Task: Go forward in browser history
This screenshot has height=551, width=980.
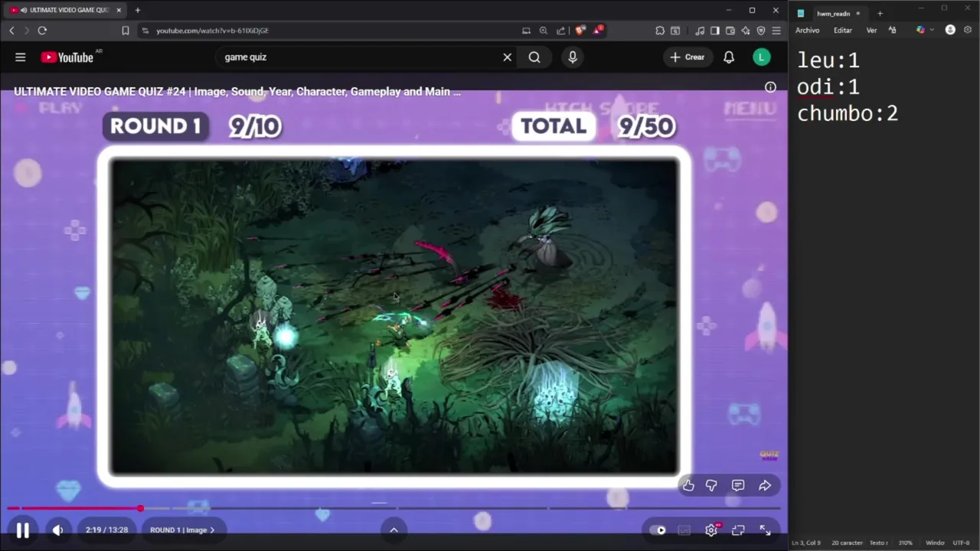Action: [x=27, y=31]
